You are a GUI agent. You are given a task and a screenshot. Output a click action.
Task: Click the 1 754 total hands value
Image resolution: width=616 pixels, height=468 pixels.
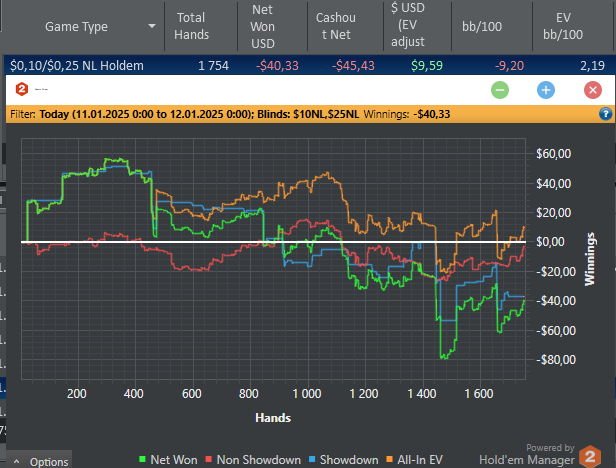(213, 65)
